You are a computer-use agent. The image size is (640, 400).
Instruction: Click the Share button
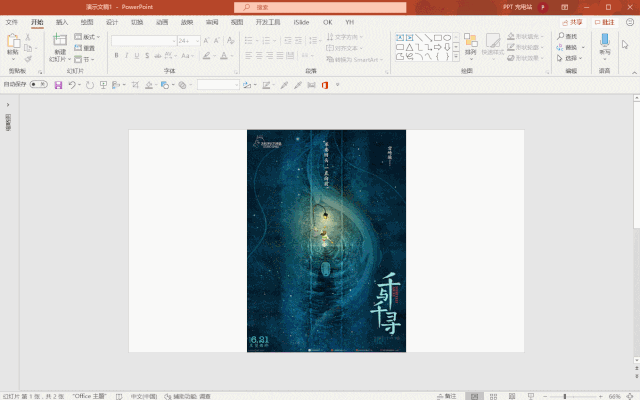click(x=573, y=21)
